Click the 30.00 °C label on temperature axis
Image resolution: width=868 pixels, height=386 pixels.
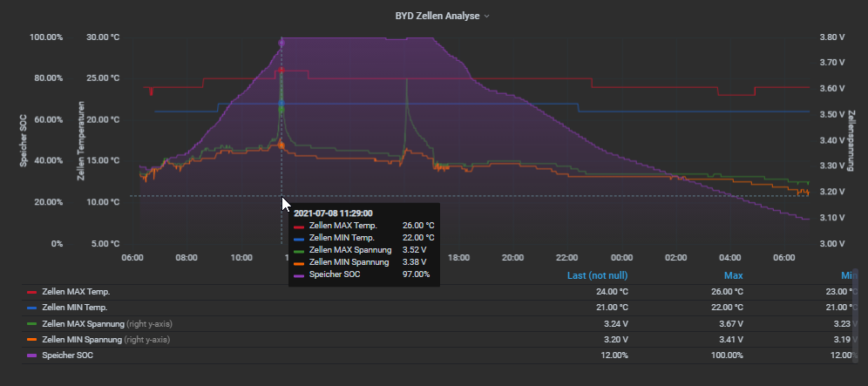[x=103, y=37]
